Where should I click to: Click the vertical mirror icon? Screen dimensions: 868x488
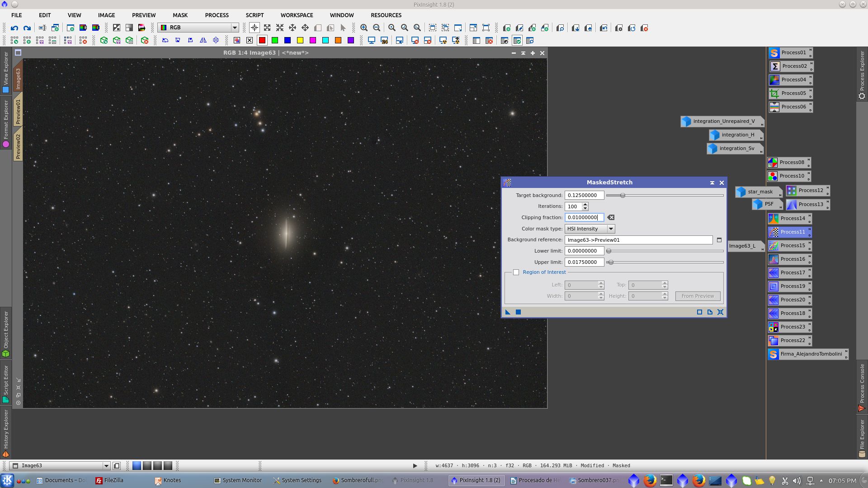216,41
